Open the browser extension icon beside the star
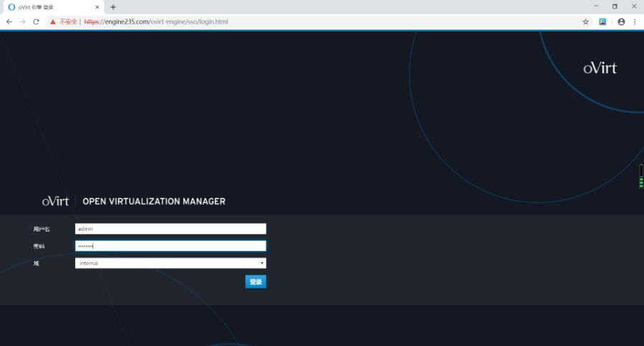The image size is (644, 346). point(602,21)
